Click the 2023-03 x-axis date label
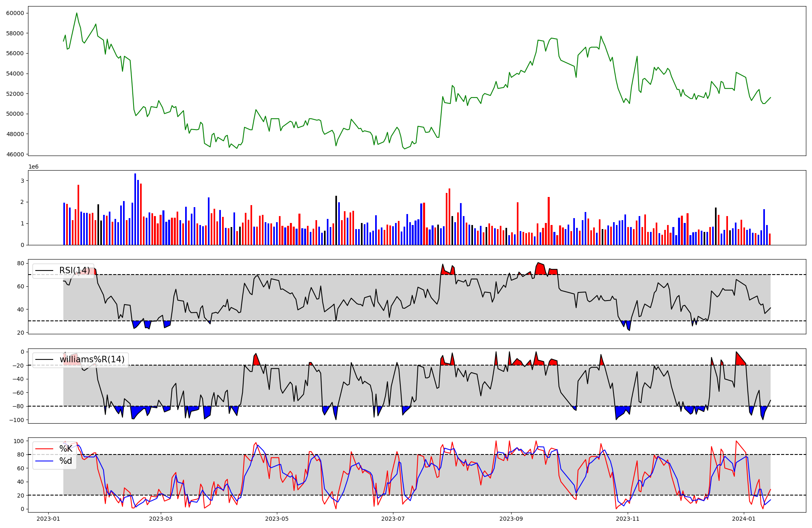 (161, 519)
